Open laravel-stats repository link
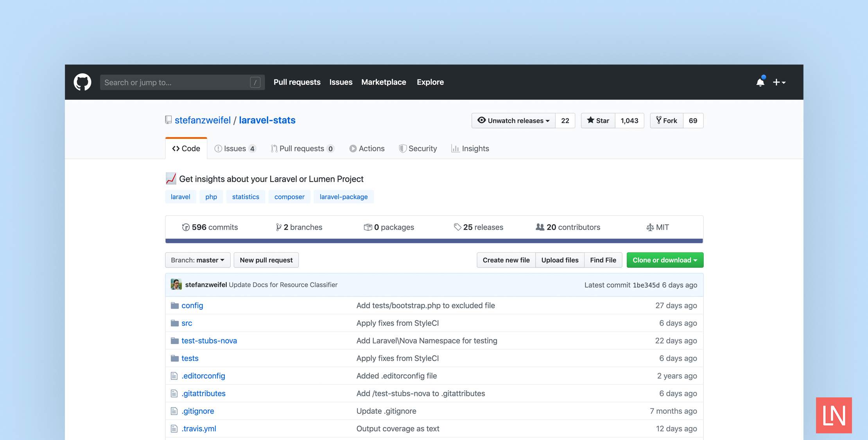The image size is (868, 440). [x=267, y=120]
